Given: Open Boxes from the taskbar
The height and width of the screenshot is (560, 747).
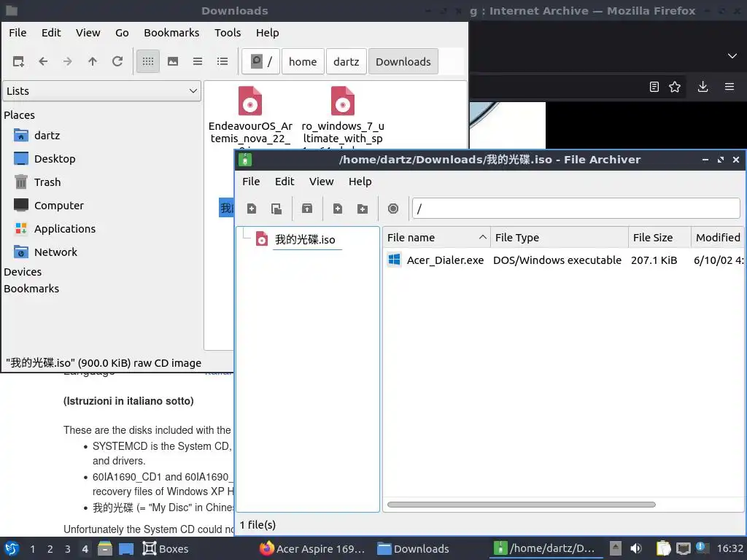Looking at the screenshot, I should point(166,548).
